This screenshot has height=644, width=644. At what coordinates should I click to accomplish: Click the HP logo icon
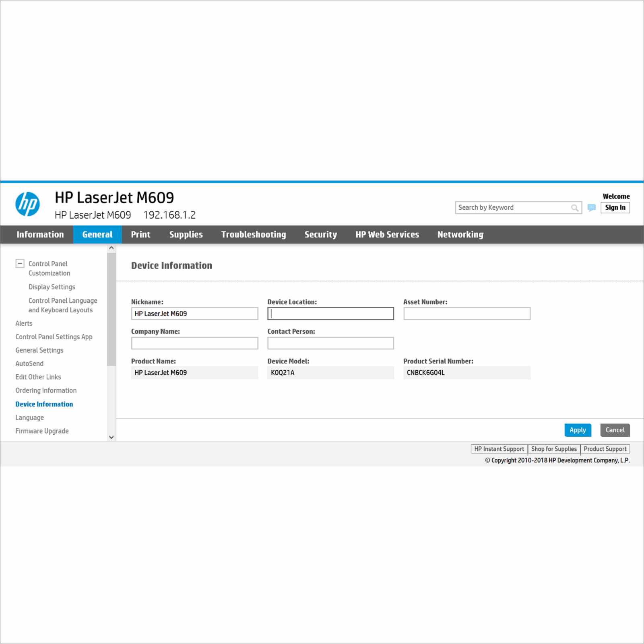pos(27,204)
